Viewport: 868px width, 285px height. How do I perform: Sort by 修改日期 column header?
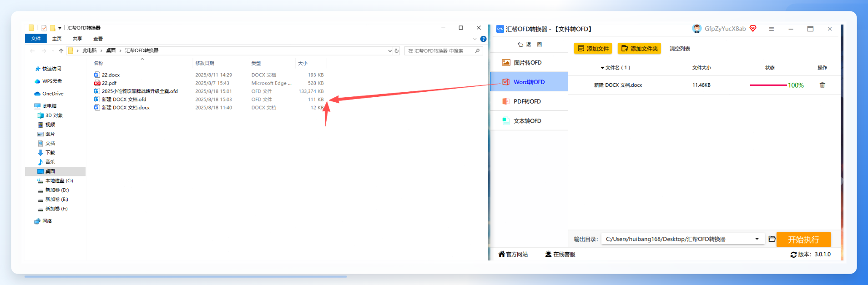(x=205, y=63)
